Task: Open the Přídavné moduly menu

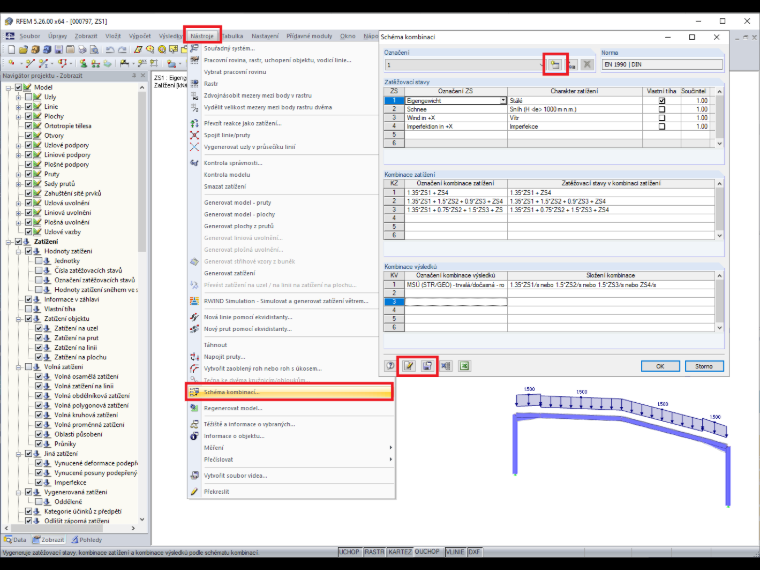Action: pyautogui.click(x=309, y=36)
